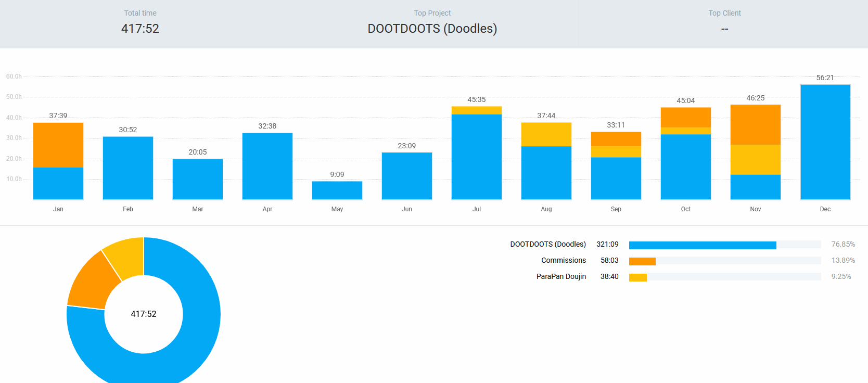Screen dimensions: 868x383
Task: Click the Total time value in header
Action: click(x=140, y=29)
